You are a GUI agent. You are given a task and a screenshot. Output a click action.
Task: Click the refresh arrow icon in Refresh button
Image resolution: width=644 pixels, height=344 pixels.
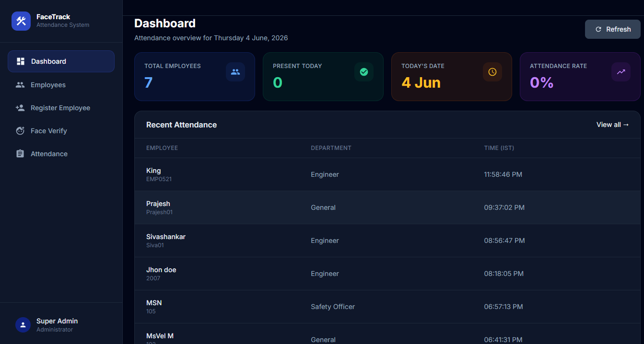pyautogui.click(x=598, y=29)
